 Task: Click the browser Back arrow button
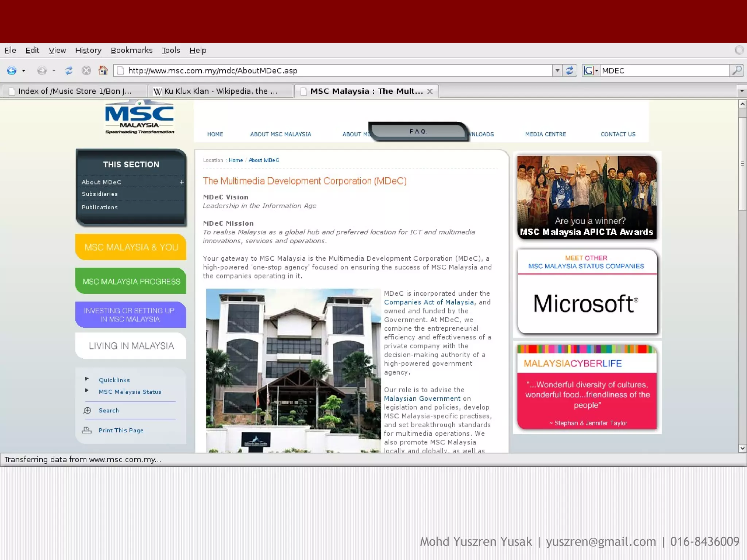(12, 70)
